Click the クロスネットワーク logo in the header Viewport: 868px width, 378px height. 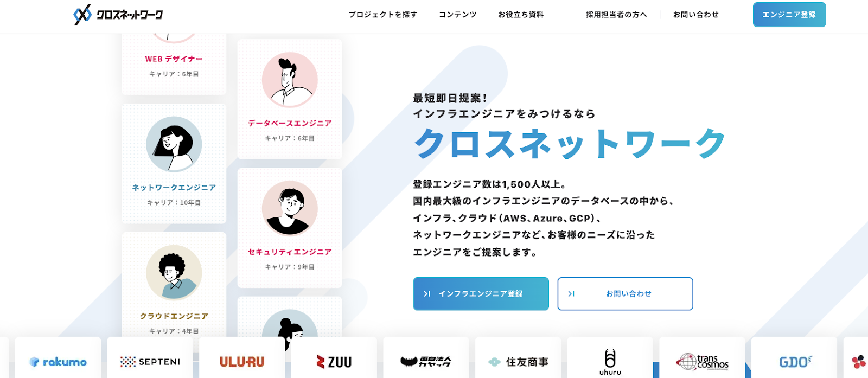tap(118, 15)
